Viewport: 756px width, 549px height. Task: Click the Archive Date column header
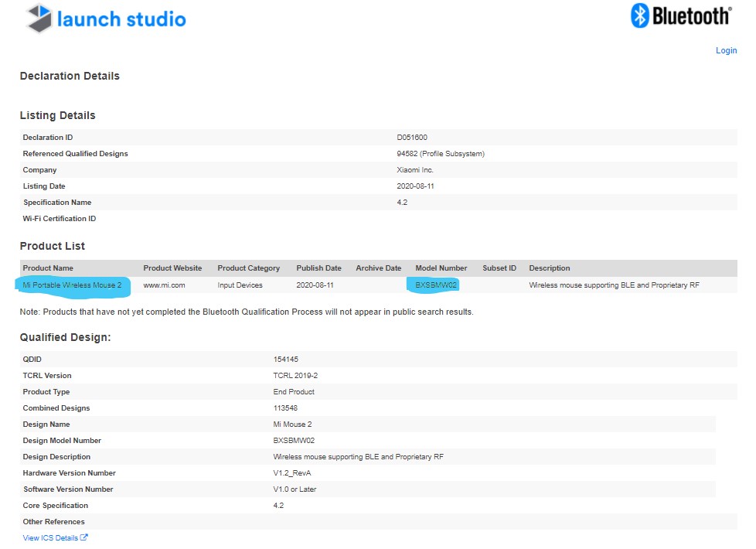[x=378, y=268]
